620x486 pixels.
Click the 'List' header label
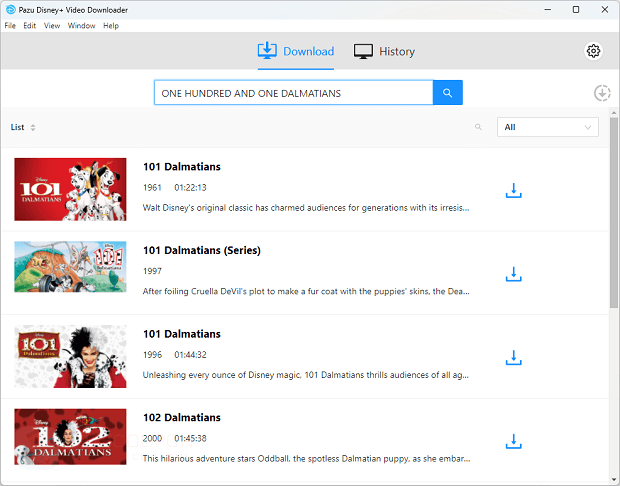(x=17, y=127)
